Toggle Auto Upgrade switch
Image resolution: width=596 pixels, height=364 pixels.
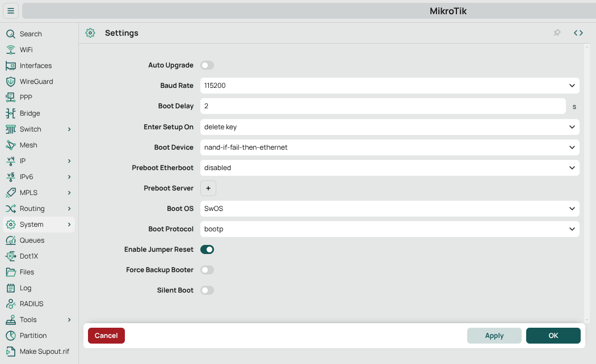207,65
